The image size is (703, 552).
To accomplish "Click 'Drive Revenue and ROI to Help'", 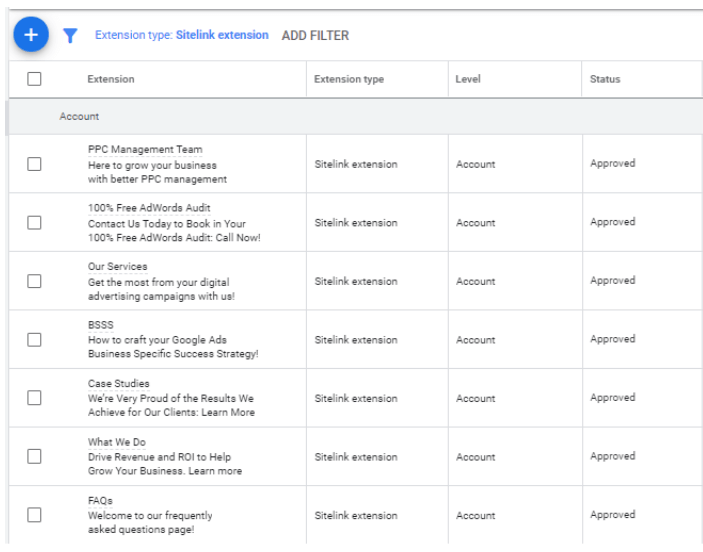I will pos(160,457).
